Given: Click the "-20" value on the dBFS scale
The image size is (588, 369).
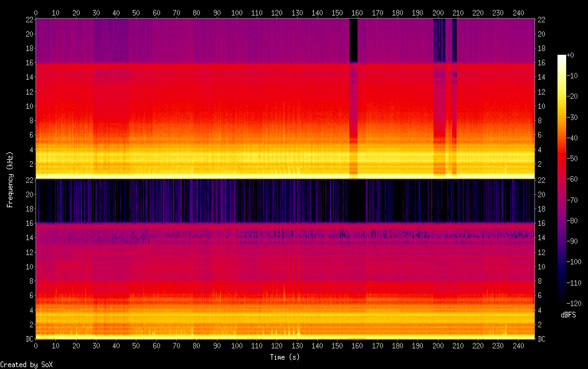Looking at the screenshot, I should point(572,96).
